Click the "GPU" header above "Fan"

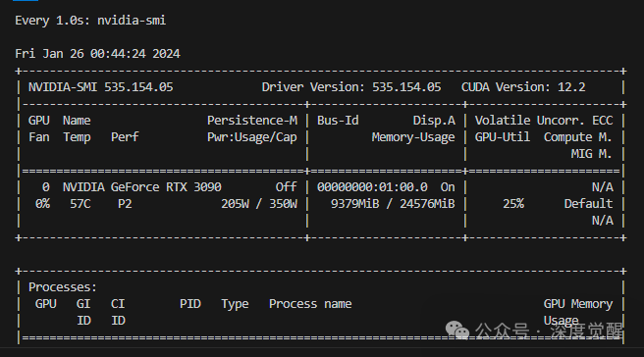[x=38, y=121]
